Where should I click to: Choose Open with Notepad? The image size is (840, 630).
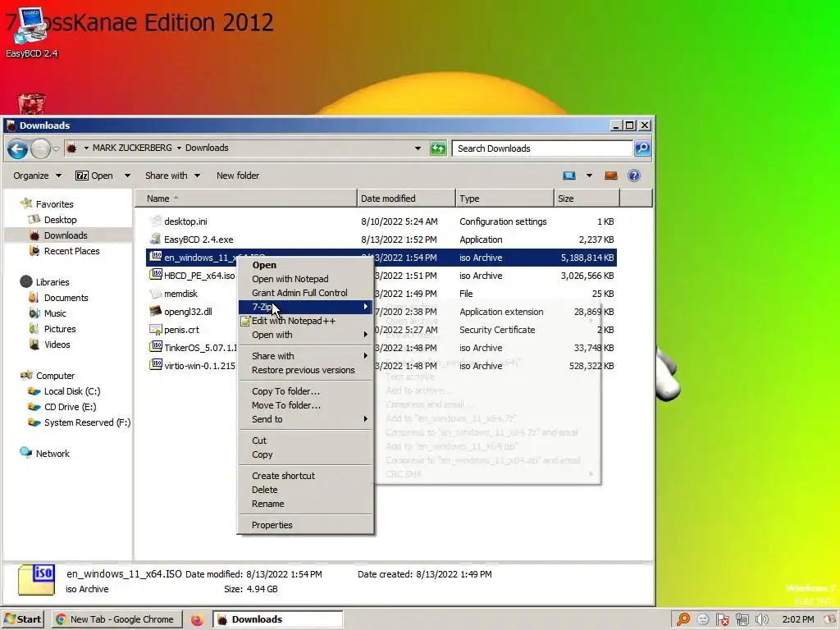305,279
